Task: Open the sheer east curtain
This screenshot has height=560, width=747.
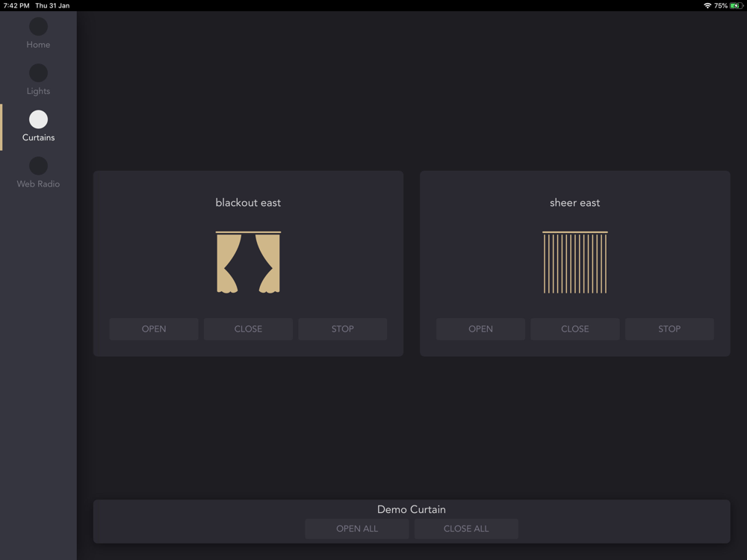Action: (480, 329)
